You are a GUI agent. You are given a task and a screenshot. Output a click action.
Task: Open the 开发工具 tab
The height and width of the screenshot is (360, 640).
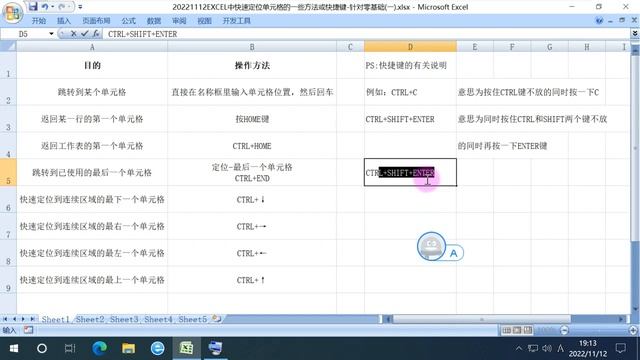click(236, 21)
